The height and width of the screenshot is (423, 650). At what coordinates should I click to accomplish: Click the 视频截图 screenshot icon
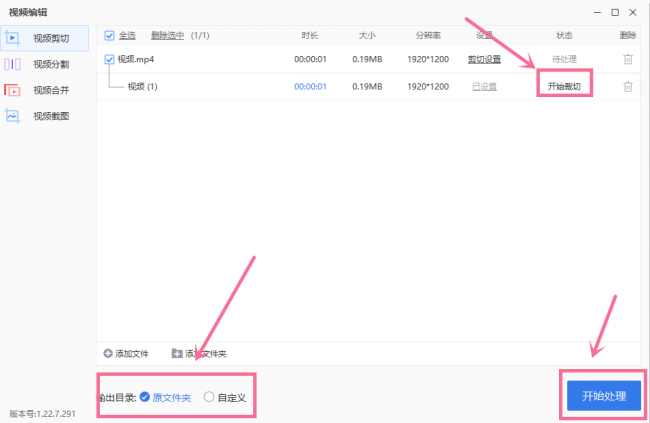12,116
